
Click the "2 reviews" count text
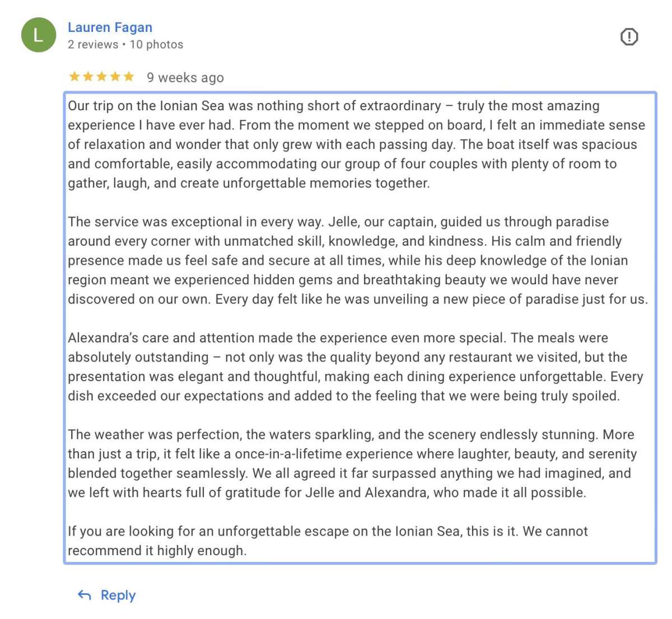[x=93, y=45]
